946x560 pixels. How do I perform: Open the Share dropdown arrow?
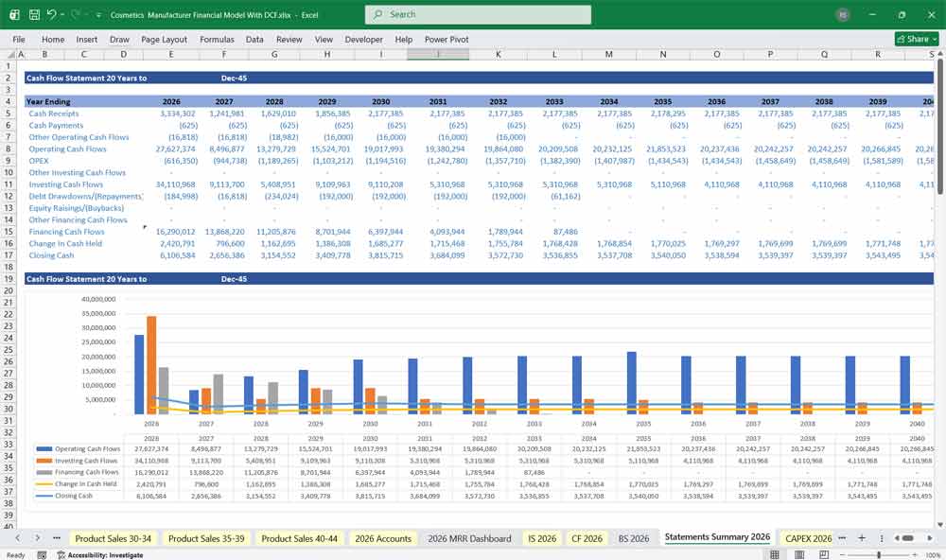933,39
